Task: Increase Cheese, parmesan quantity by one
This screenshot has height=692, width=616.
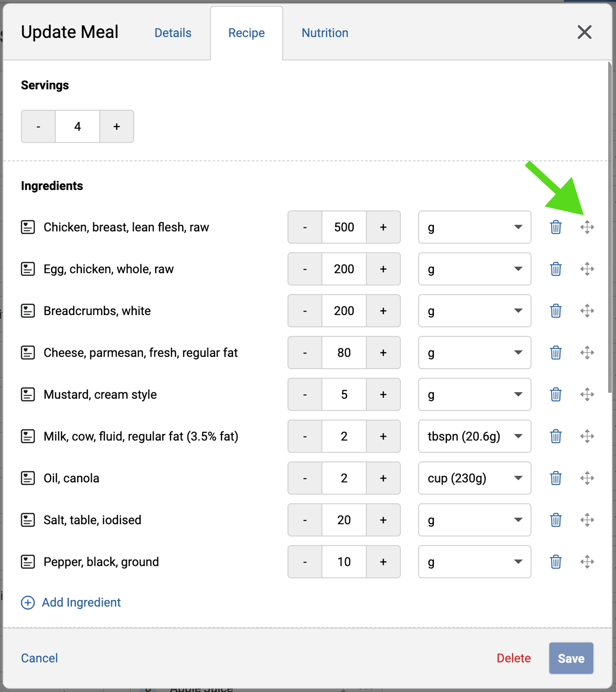Action: coord(383,353)
